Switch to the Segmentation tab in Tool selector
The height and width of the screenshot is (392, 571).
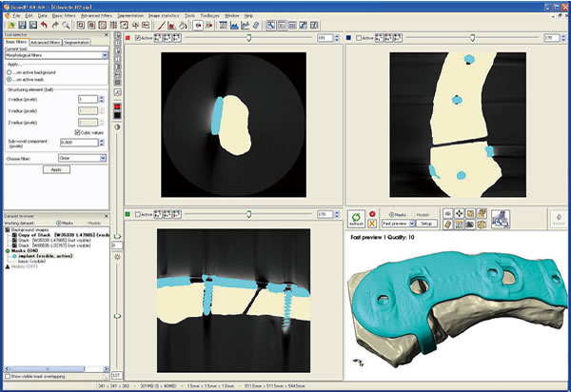(76, 43)
